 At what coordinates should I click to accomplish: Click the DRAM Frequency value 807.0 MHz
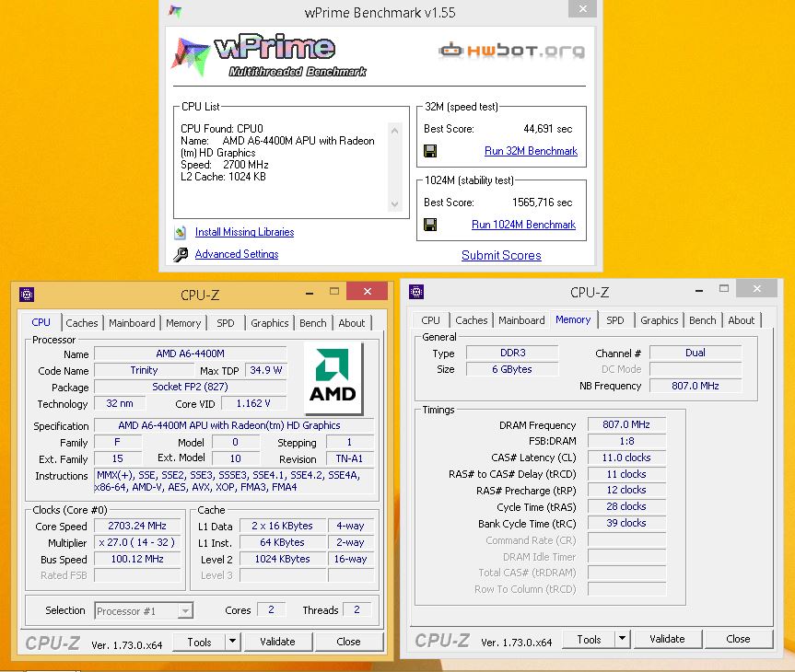(x=626, y=424)
